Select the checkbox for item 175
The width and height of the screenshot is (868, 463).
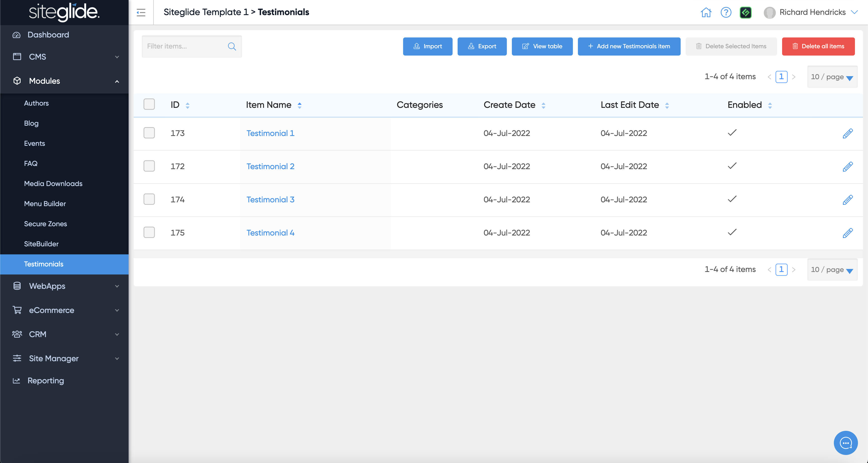tap(149, 232)
